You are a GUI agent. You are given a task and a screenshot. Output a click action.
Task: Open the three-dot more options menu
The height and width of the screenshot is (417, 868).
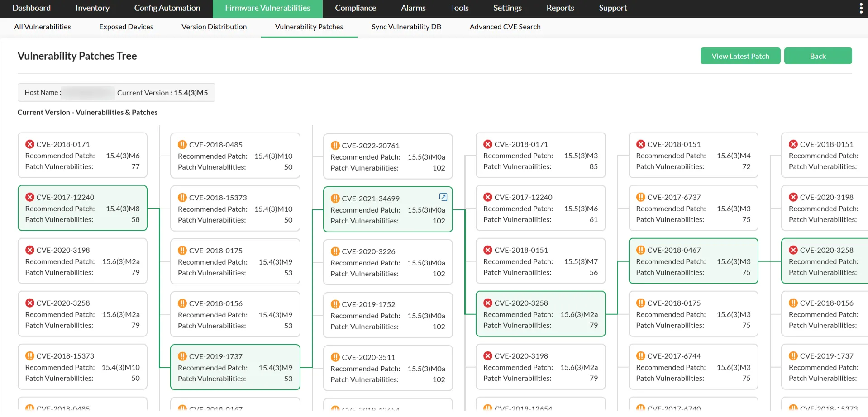pyautogui.click(x=861, y=8)
